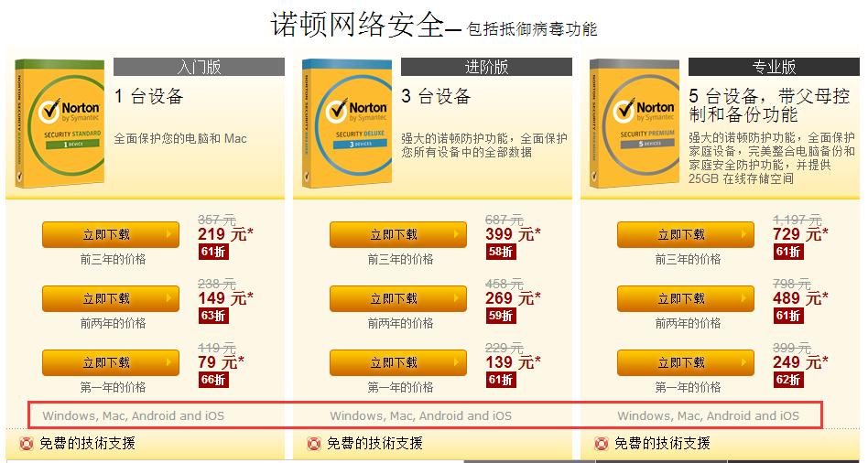Select the 入门版 header tab
Image resolution: width=868 pixels, height=463 pixels.
pos(199,67)
